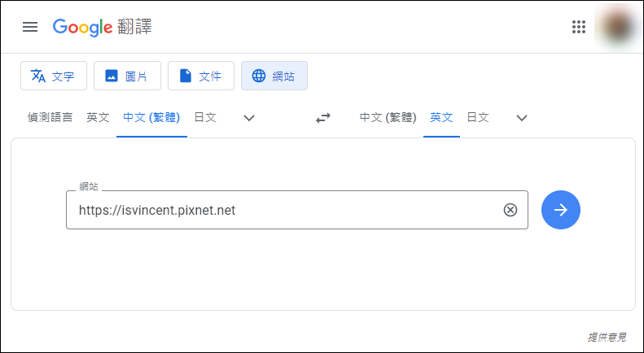644x353 pixels.
Task: Switch to 圖片 image translation
Action: [x=127, y=76]
